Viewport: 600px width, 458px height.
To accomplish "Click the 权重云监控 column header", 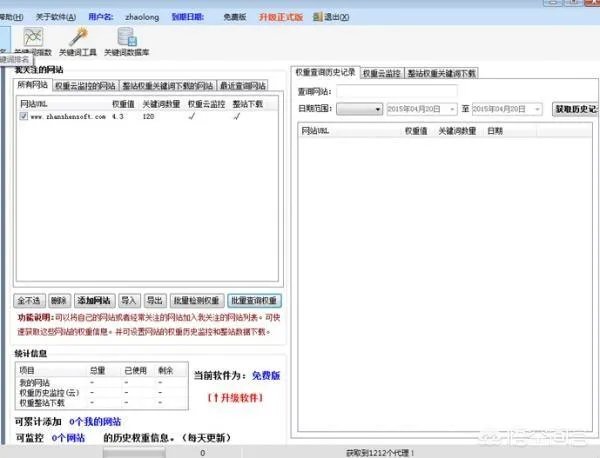I will (x=206, y=104).
